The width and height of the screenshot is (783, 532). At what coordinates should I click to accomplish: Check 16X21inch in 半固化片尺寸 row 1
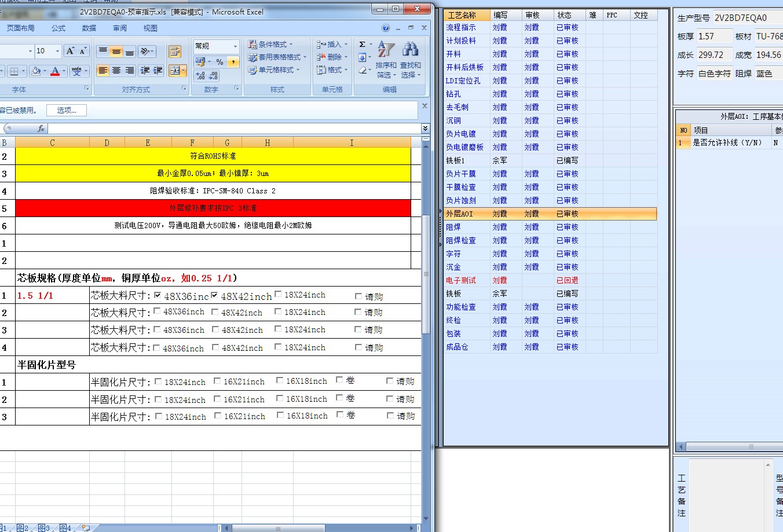217,381
